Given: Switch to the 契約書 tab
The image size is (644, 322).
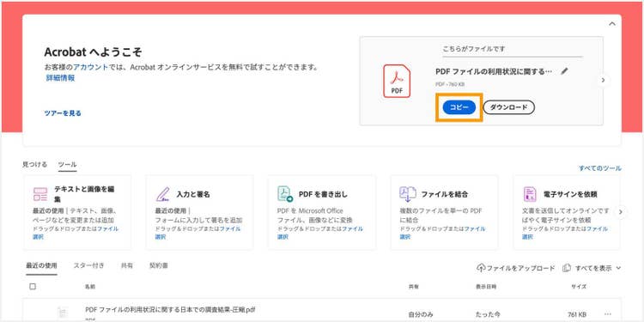Looking at the screenshot, I should [x=159, y=265].
